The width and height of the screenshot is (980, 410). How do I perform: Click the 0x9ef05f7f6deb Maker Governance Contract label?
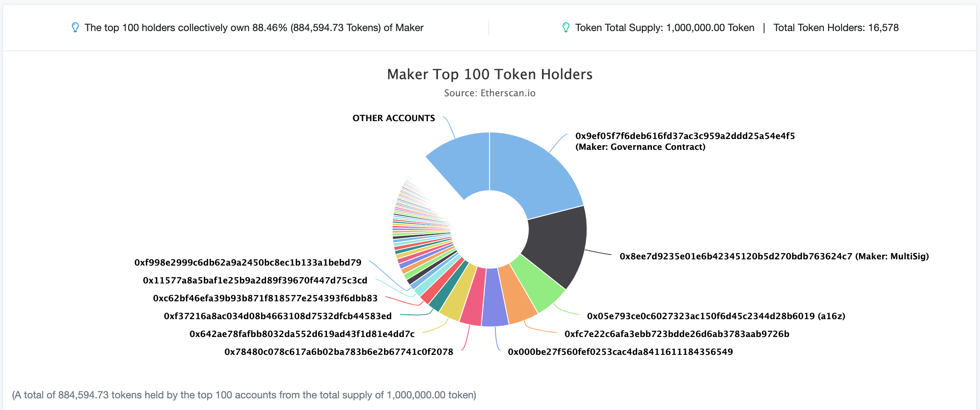tap(685, 141)
